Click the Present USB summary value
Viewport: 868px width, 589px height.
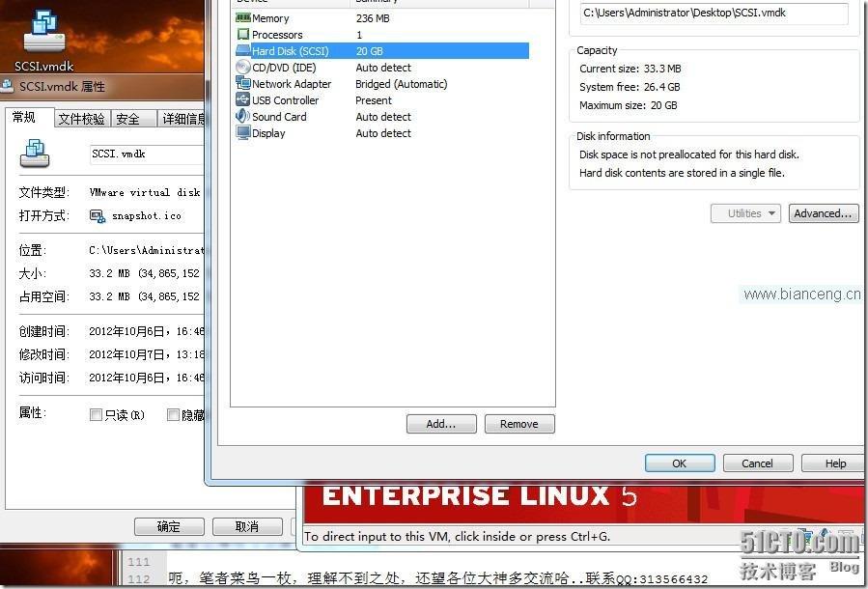pyautogui.click(x=374, y=100)
